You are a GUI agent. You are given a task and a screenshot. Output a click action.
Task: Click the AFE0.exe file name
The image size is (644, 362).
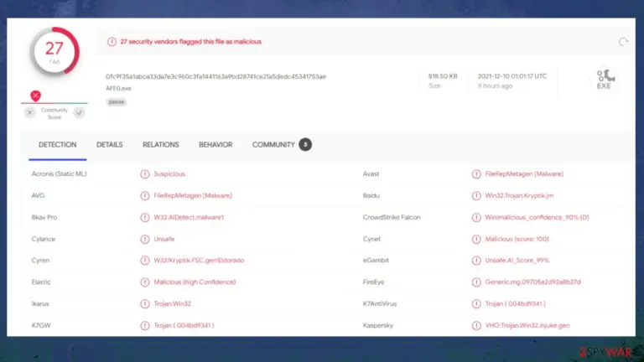click(x=118, y=88)
